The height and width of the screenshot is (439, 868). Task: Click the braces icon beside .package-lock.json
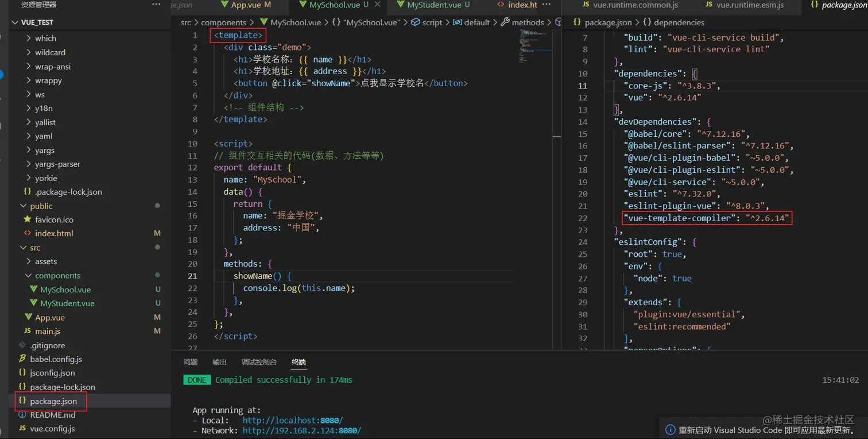27,192
